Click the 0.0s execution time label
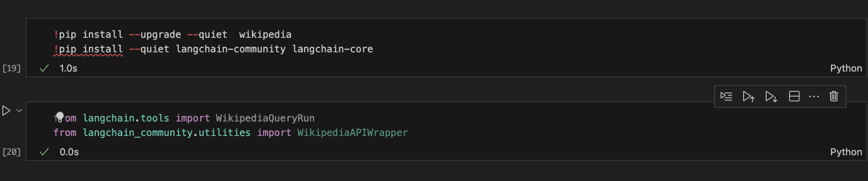The height and width of the screenshot is (181, 868). [x=69, y=152]
